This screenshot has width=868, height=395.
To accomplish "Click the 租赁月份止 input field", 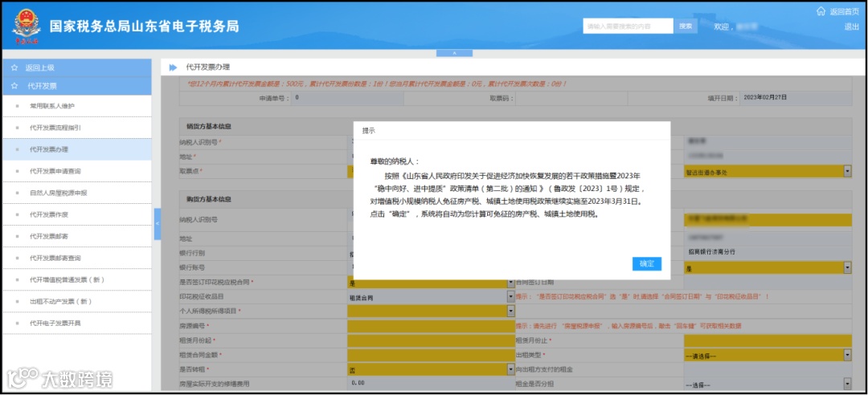I will coord(768,340).
